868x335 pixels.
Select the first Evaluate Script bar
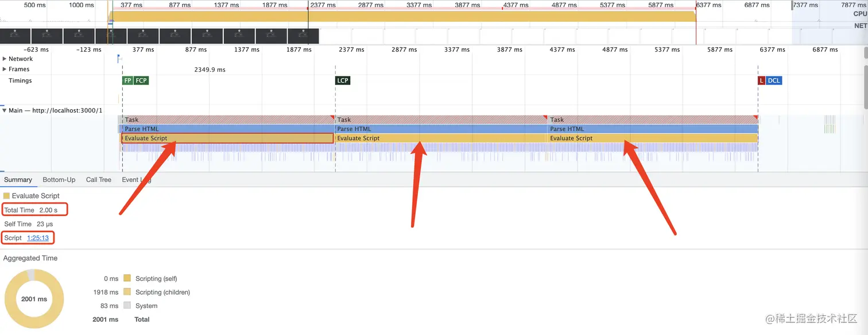[x=227, y=138]
